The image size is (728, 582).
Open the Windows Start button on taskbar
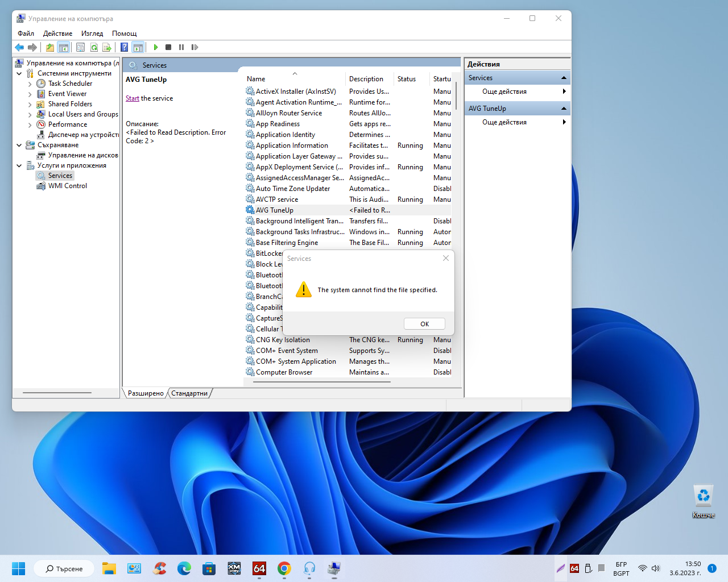(18, 568)
